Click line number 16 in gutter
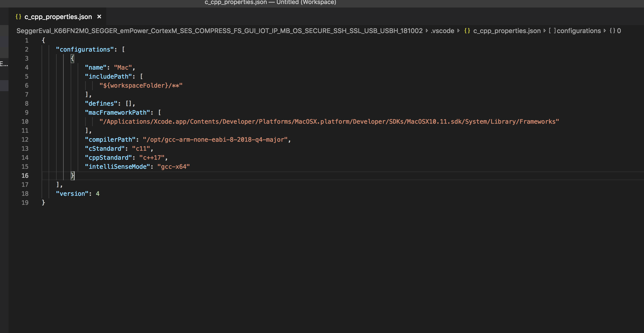Screen dimensions: 644x333 point(25,176)
